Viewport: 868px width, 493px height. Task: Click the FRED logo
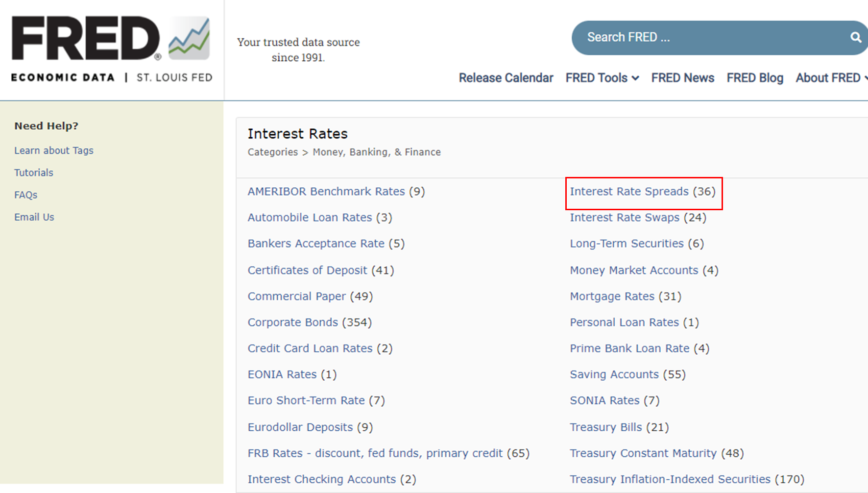click(x=112, y=49)
